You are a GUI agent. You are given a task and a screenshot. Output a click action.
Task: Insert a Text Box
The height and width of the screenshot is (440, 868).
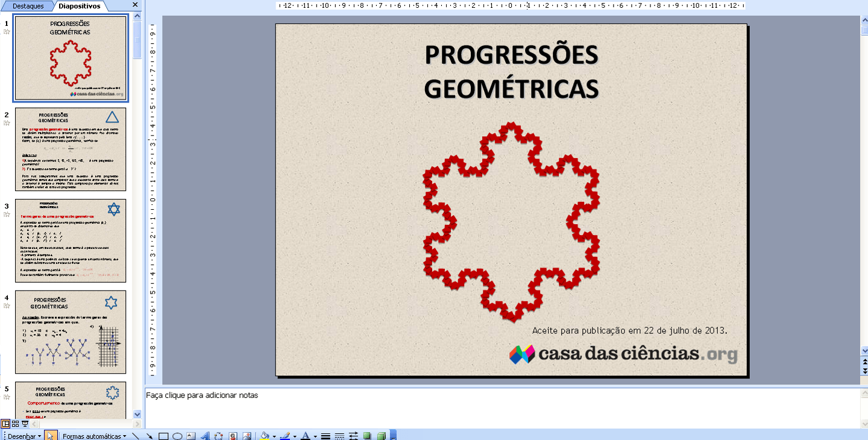pos(191,436)
